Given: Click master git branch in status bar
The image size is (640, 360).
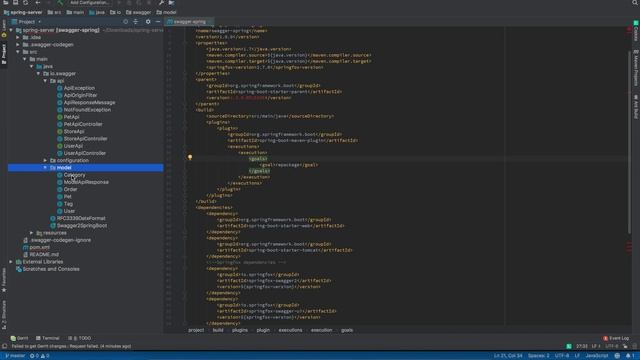Looking at the screenshot, I should (x=15, y=356).
